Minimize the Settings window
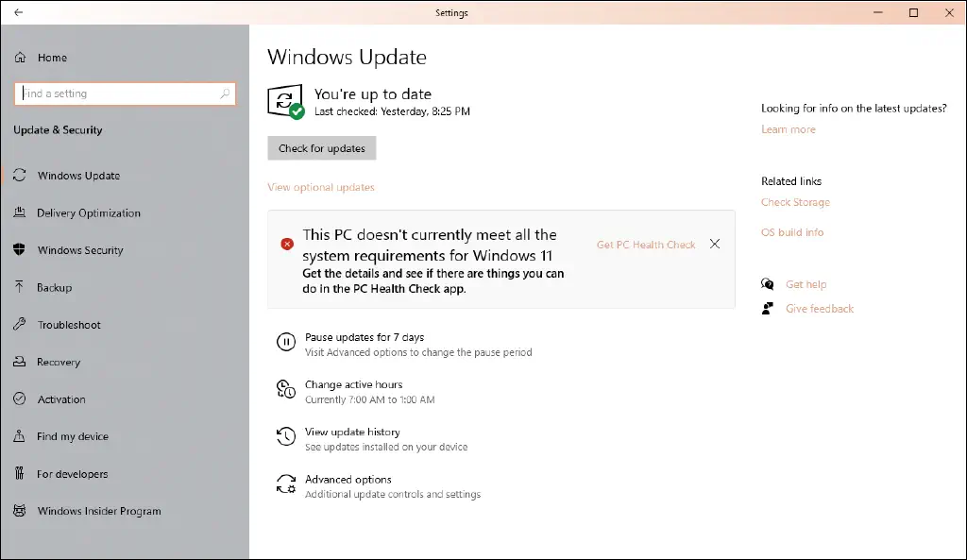The image size is (967, 560). click(x=878, y=12)
